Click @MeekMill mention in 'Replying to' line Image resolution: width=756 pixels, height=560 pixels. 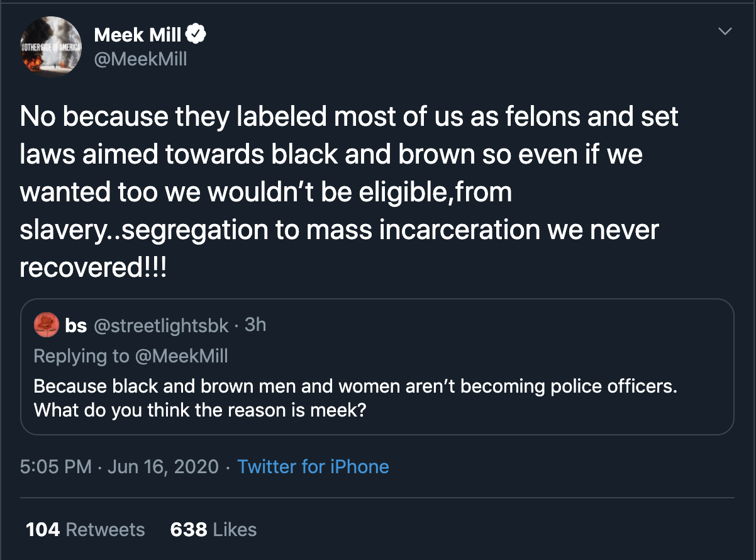tap(181, 356)
